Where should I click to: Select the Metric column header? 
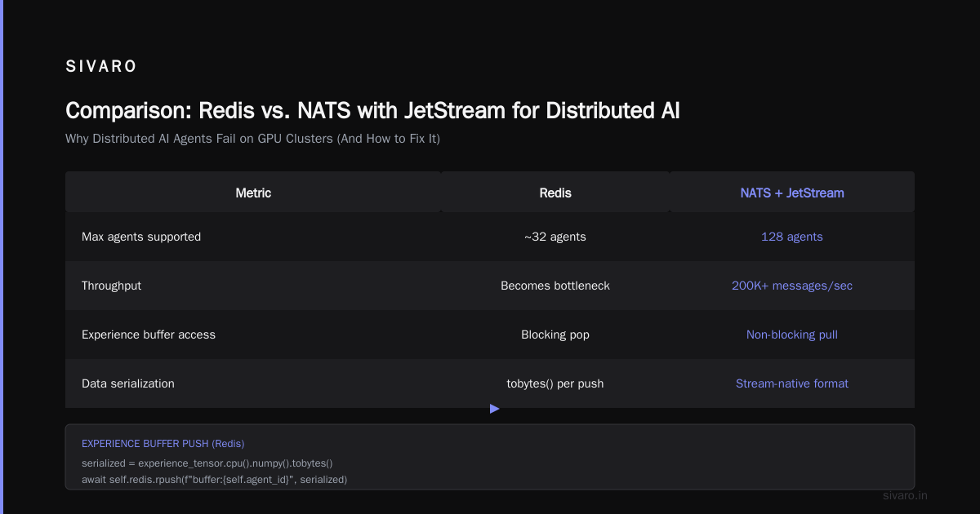(x=253, y=193)
